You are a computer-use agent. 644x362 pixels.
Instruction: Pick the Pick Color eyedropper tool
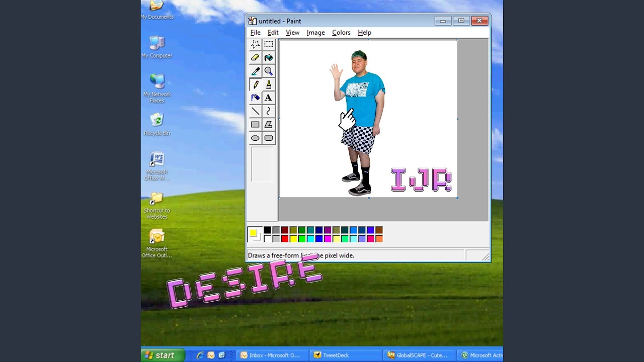255,71
